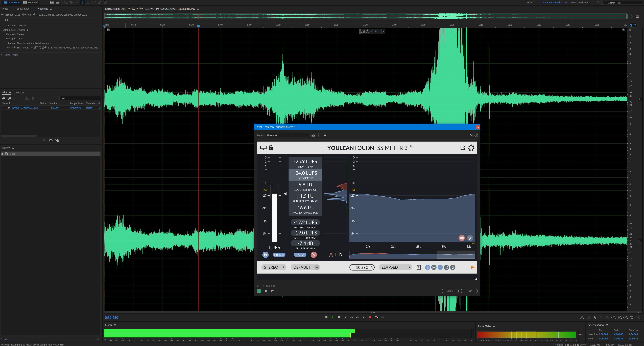Click the Files panel search field
Viewport: 644px width, 346px height.
coord(80,98)
